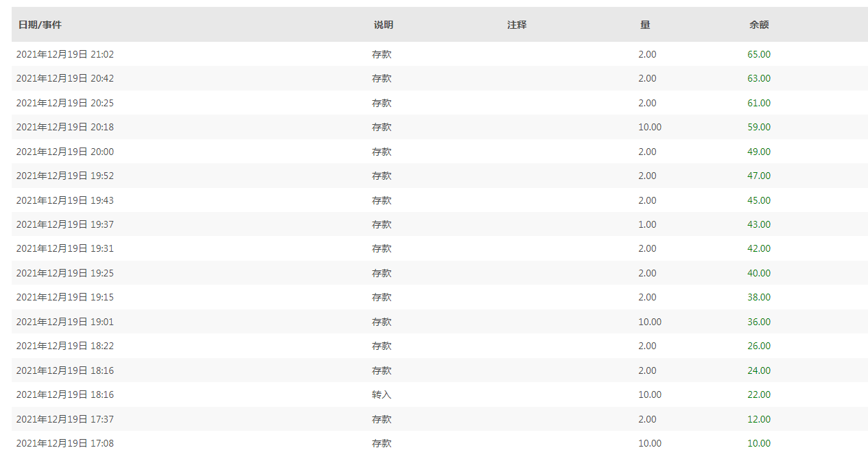This screenshot has width=868, height=461.
Task: Click the 量 column header
Action: point(645,25)
